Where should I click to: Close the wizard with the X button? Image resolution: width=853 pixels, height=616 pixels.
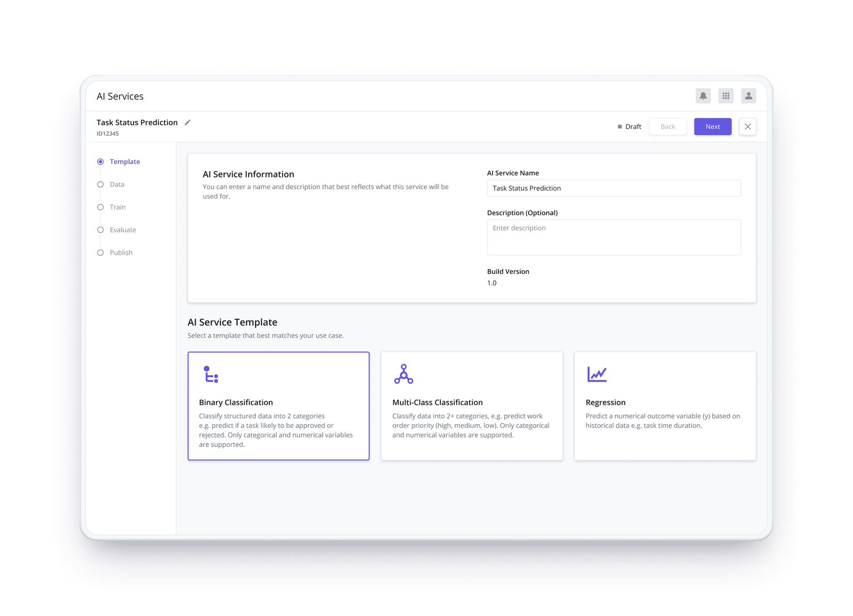coord(747,127)
